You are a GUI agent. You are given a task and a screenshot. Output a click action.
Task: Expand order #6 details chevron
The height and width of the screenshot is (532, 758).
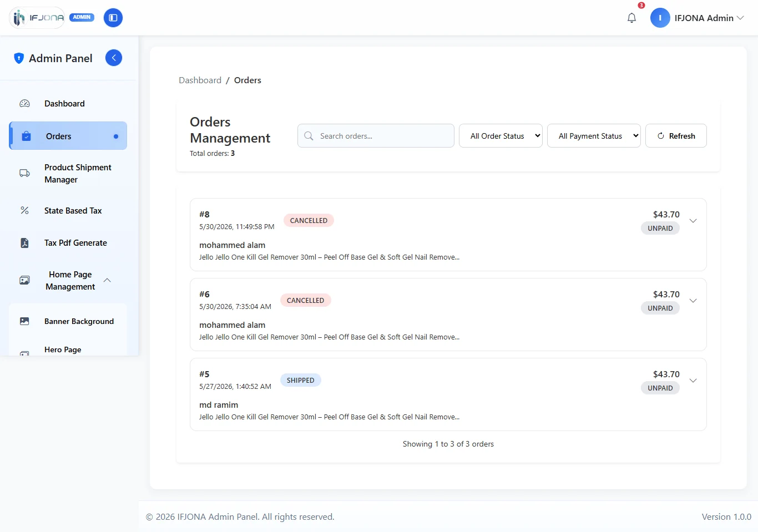pyautogui.click(x=693, y=301)
